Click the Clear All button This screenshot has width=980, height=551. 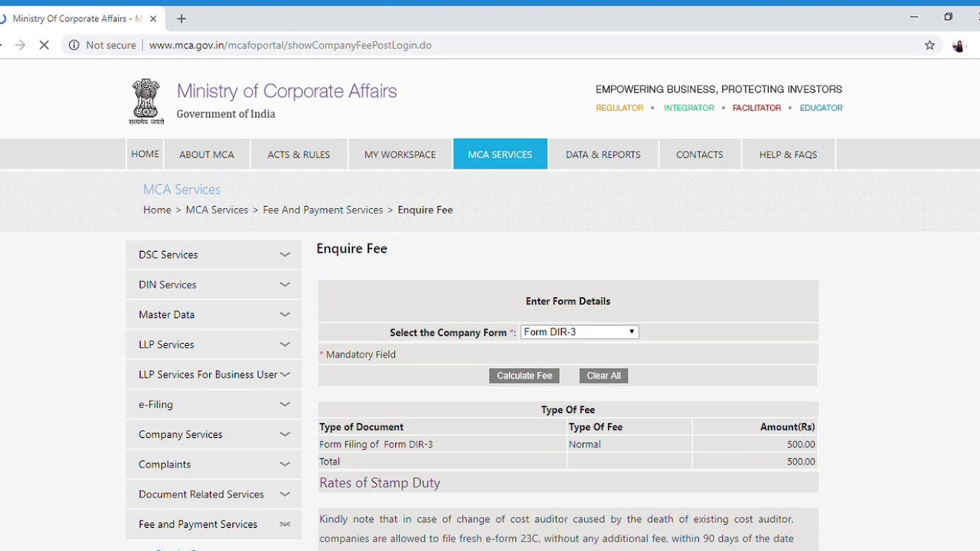click(x=604, y=376)
